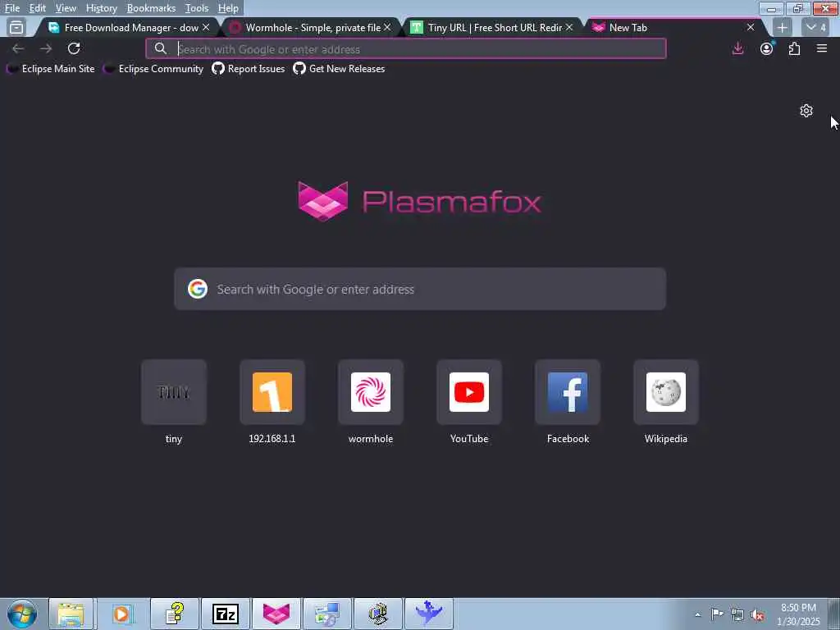Click the Plasmafox taskbar button
Image resolution: width=840 pixels, height=630 pixels.
[x=276, y=614]
